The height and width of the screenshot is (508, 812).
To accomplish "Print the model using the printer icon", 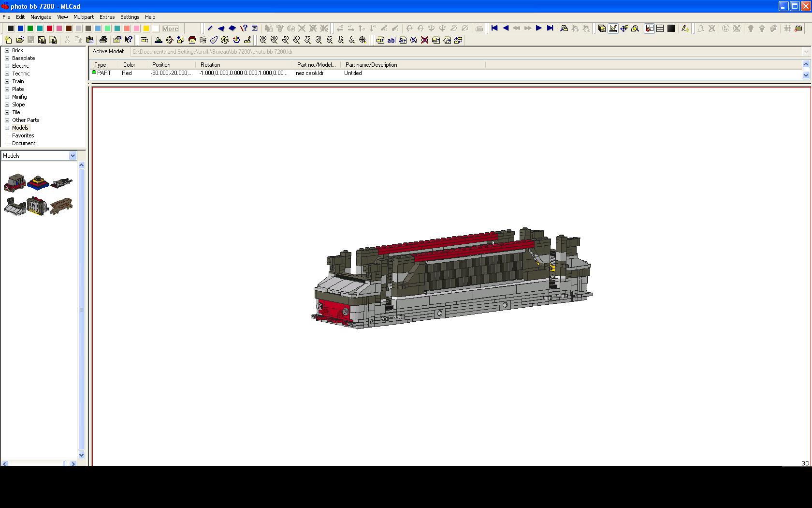I will click(103, 40).
